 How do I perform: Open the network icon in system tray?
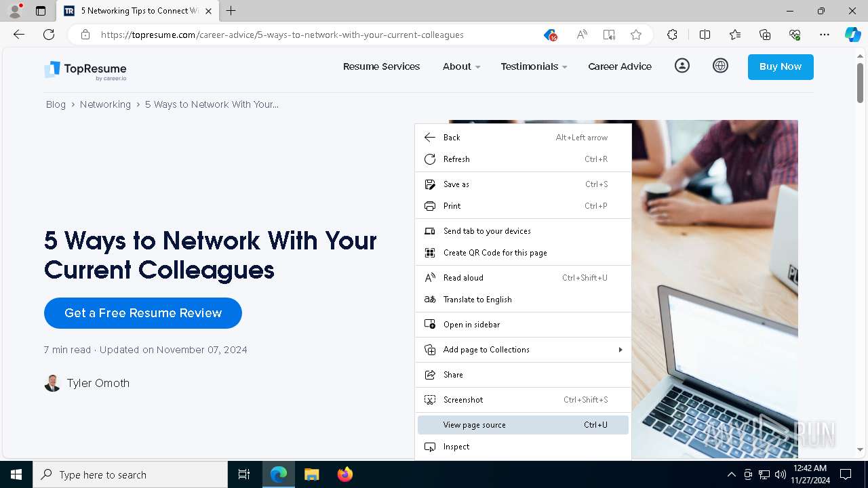tap(764, 474)
